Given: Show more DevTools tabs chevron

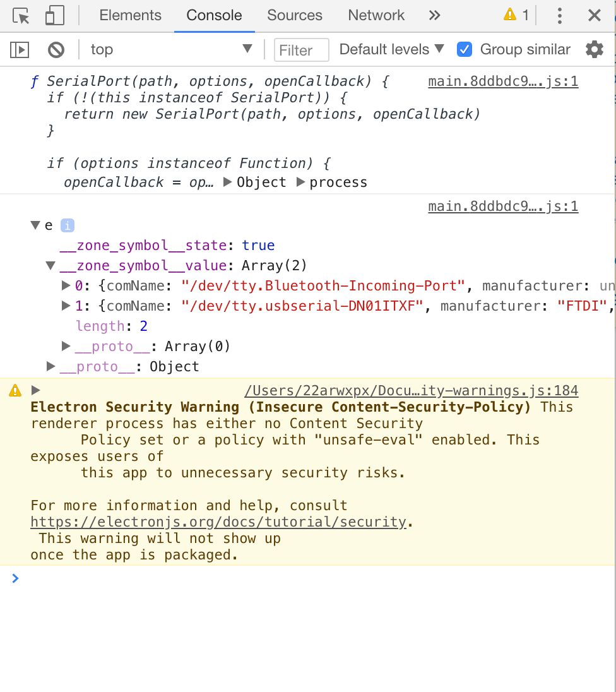Looking at the screenshot, I should pyautogui.click(x=435, y=15).
